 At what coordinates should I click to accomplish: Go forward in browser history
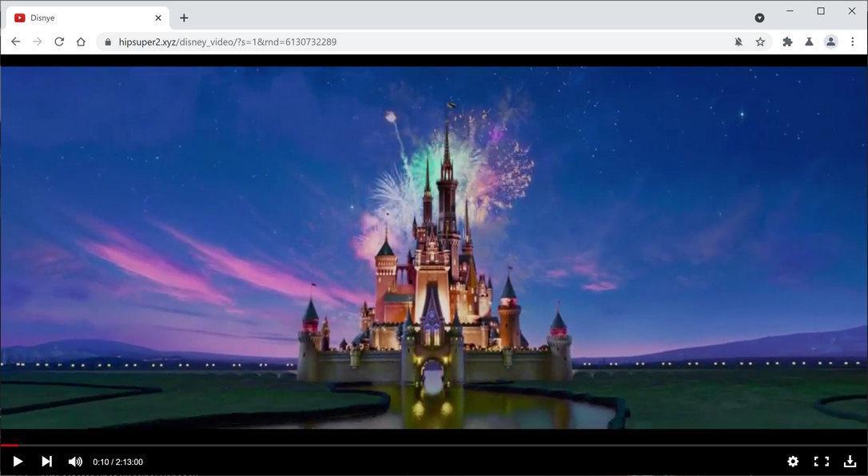[37, 42]
